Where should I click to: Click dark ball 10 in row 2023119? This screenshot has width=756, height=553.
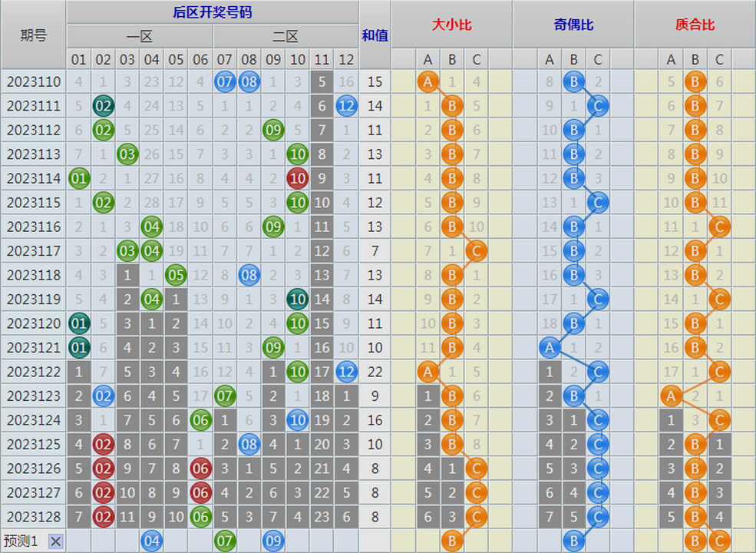click(298, 300)
